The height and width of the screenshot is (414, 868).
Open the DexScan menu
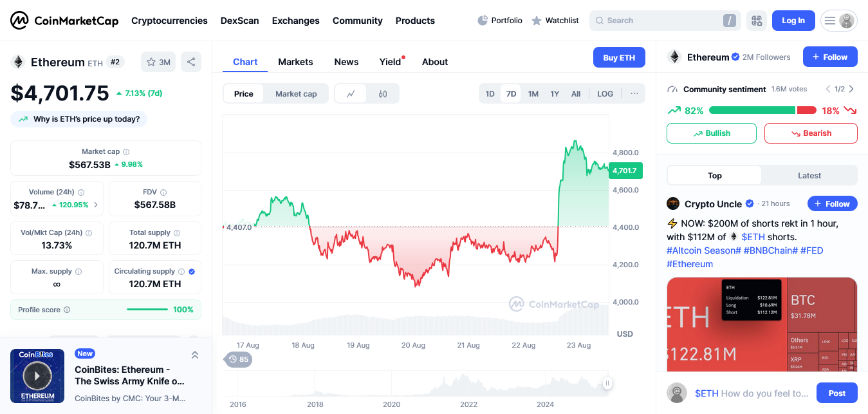[x=239, y=21]
